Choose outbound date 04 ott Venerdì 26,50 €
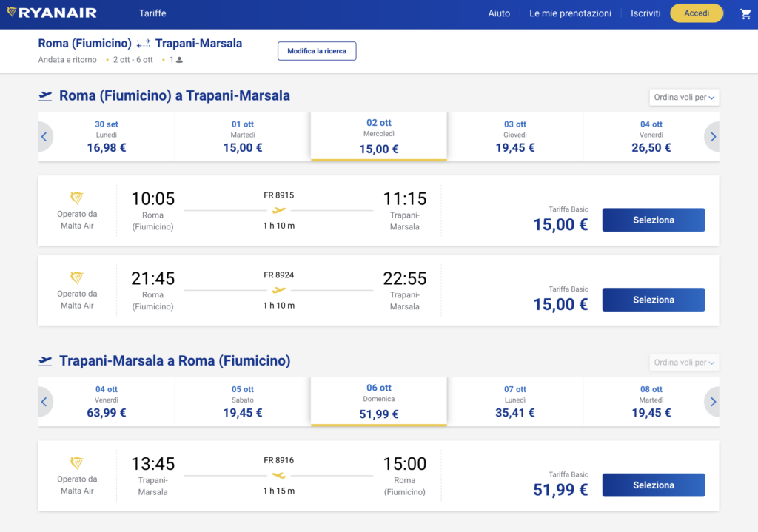This screenshot has width=758, height=532. [x=651, y=137]
